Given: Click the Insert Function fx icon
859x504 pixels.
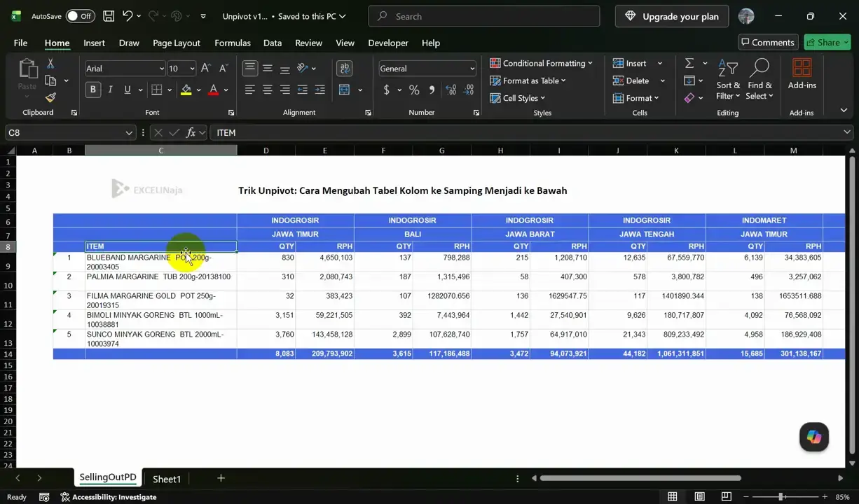Looking at the screenshot, I should [x=191, y=132].
